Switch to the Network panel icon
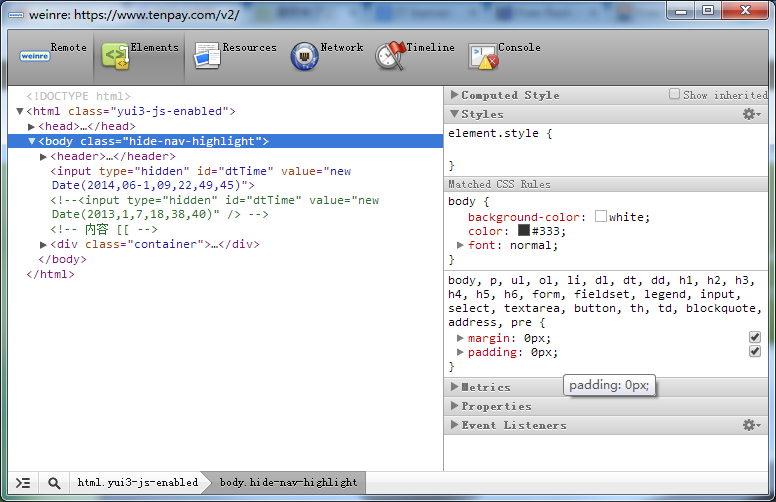This screenshot has height=502, width=776. pyautogui.click(x=304, y=56)
